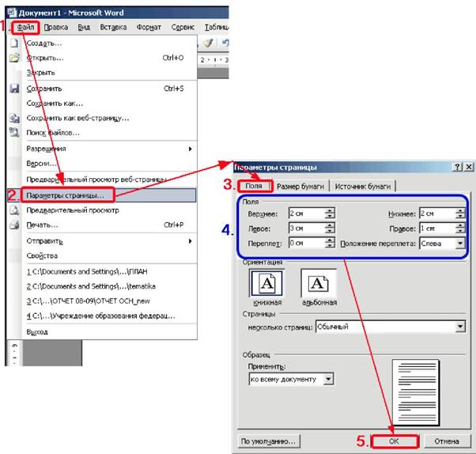The height and width of the screenshot is (454, 476).
Task: Click the Отмена button
Action: tap(446, 441)
